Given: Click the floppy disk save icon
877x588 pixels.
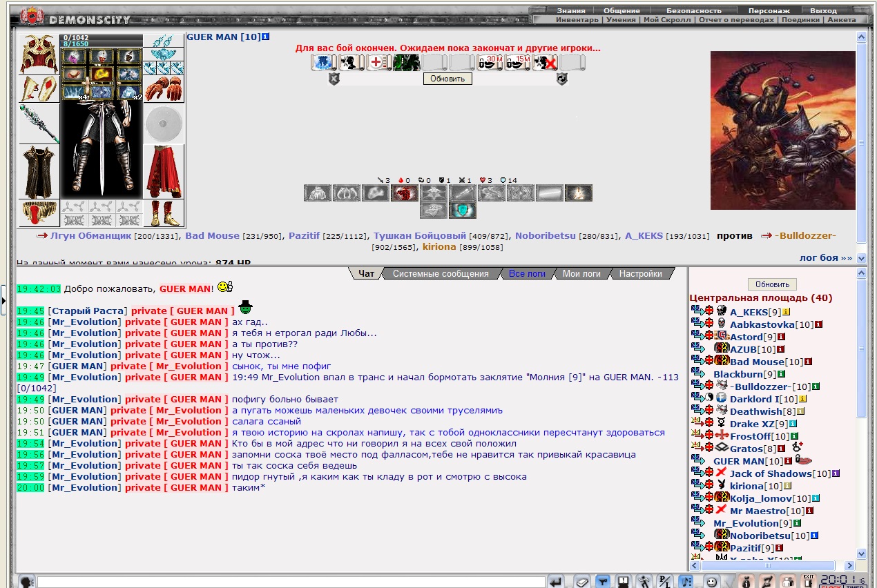Looking at the screenshot, I should (x=624, y=582).
